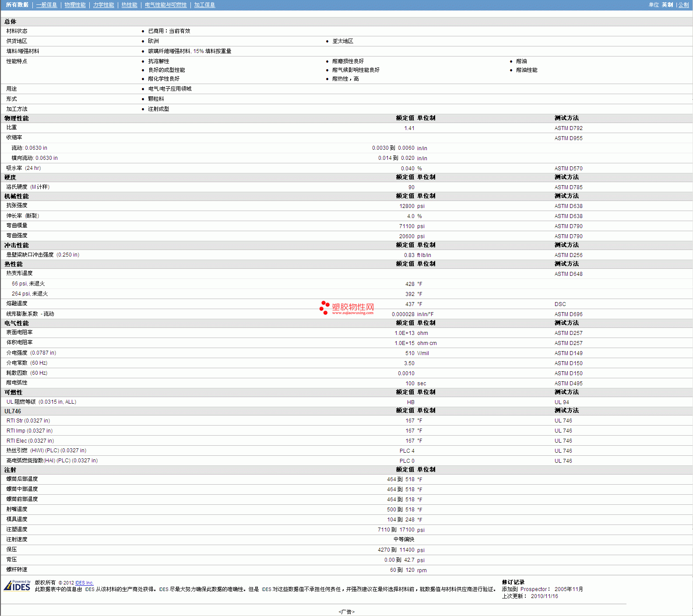
Task: Select the 英制 unit option
Action: click(x=667, y=5)
